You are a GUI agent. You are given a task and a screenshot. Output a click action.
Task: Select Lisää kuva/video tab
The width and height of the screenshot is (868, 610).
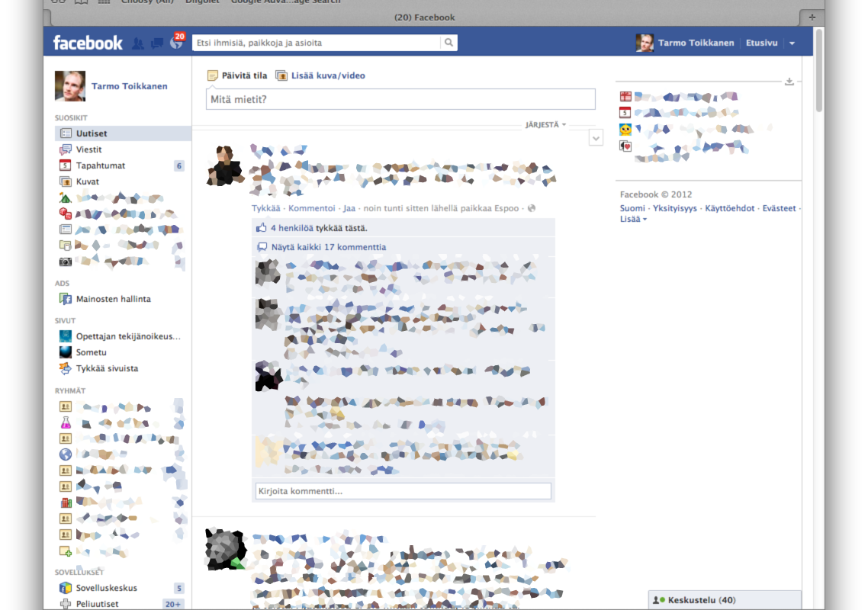(x=320, y=75)
